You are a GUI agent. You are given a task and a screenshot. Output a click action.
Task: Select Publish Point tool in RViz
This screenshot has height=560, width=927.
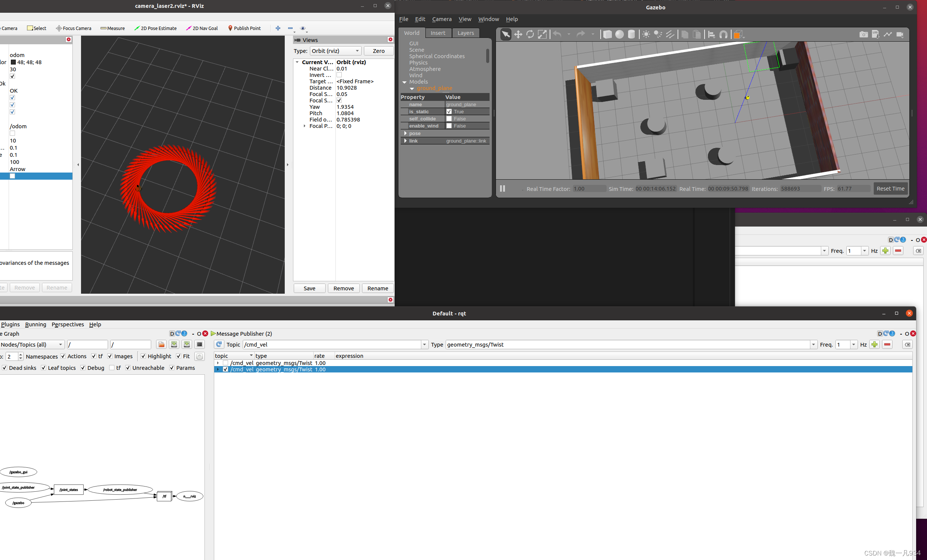245,28
